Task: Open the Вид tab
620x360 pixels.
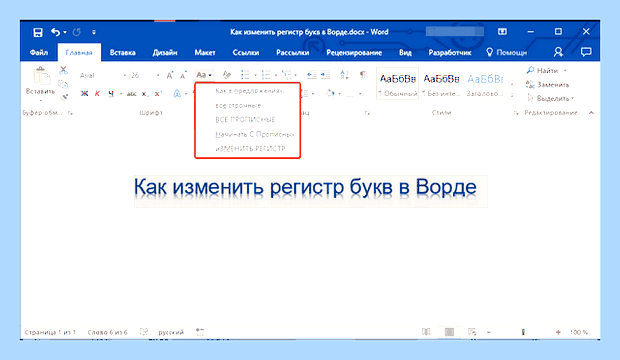Action: coord(405,53)
